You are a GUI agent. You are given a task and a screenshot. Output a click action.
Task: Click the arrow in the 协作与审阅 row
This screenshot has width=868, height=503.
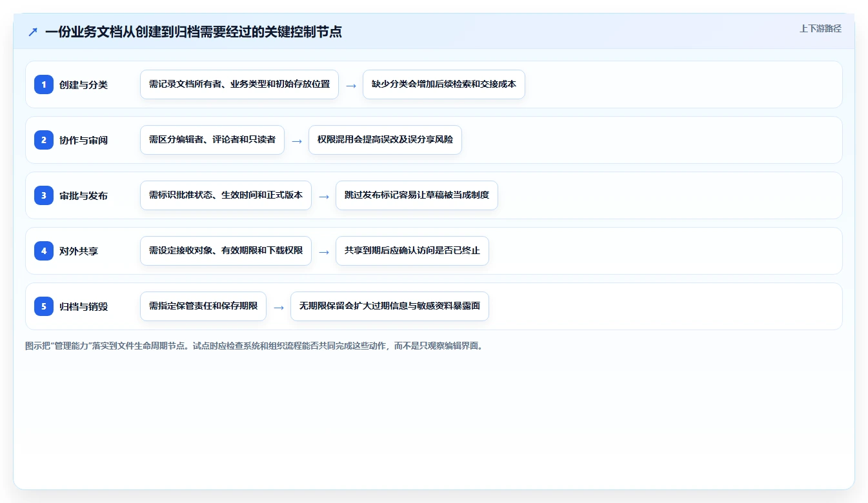(x=297, y=141)
